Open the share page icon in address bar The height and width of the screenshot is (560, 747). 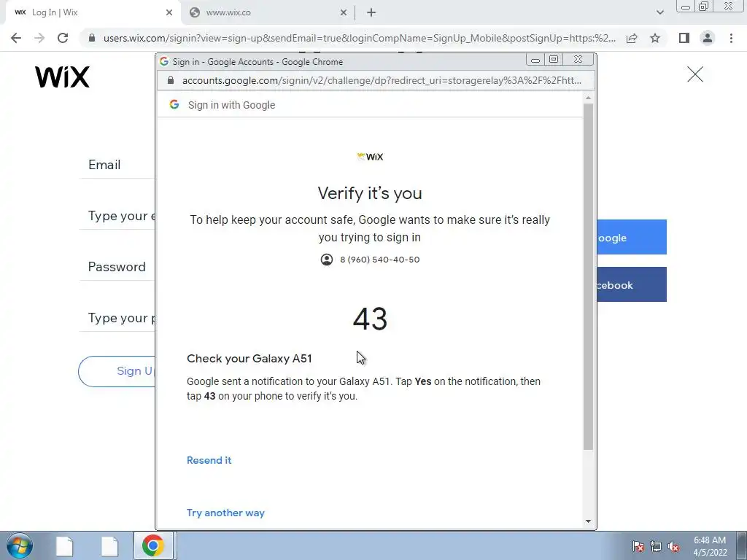click(x=632, y=38)
